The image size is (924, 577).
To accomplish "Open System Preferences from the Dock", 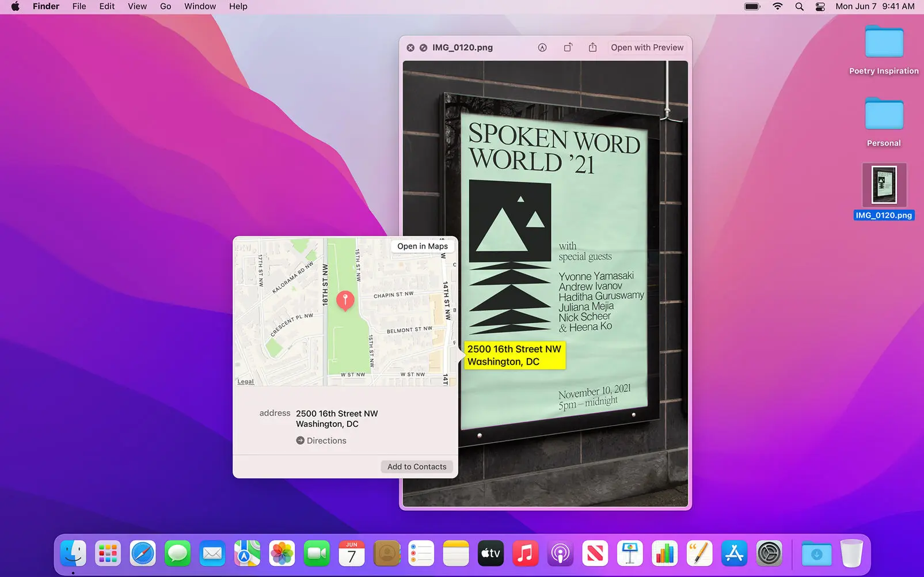I will point(769,554).
